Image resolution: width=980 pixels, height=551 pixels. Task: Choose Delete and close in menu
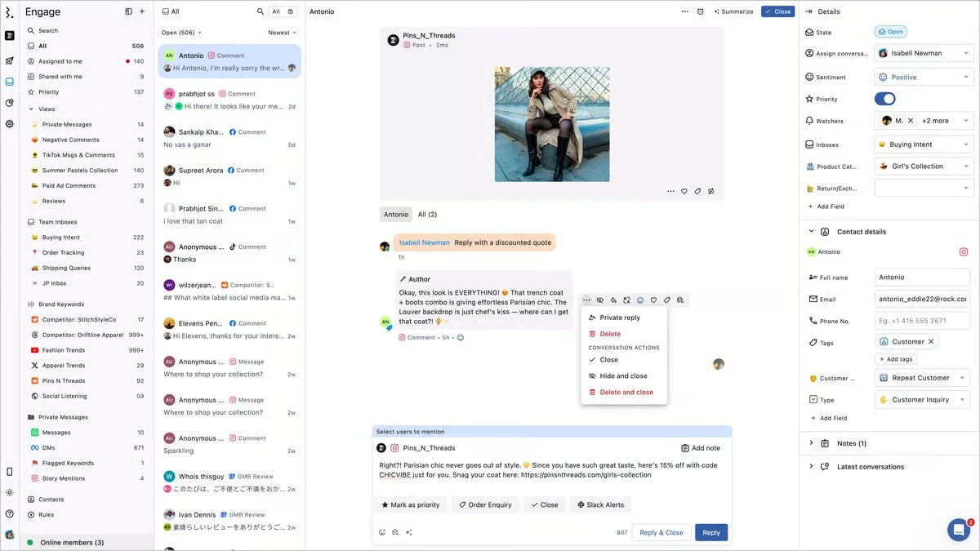pos(624,393)
